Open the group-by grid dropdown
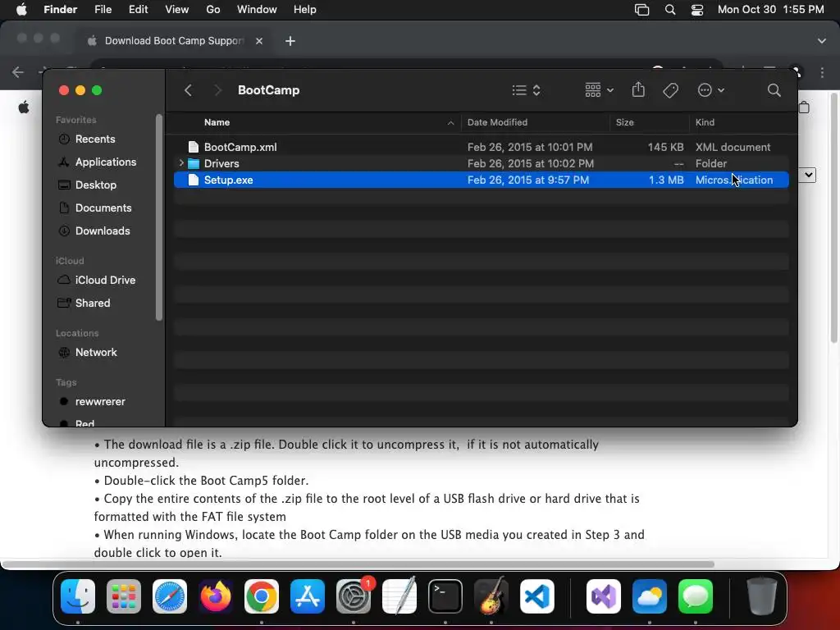The image size is (840, 630). click(599, 90)
